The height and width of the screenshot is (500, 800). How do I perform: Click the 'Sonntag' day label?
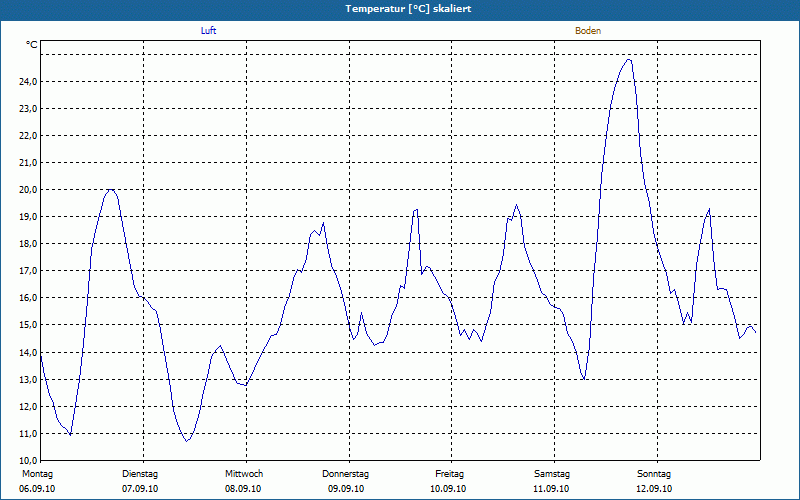[x=654, y=474]
